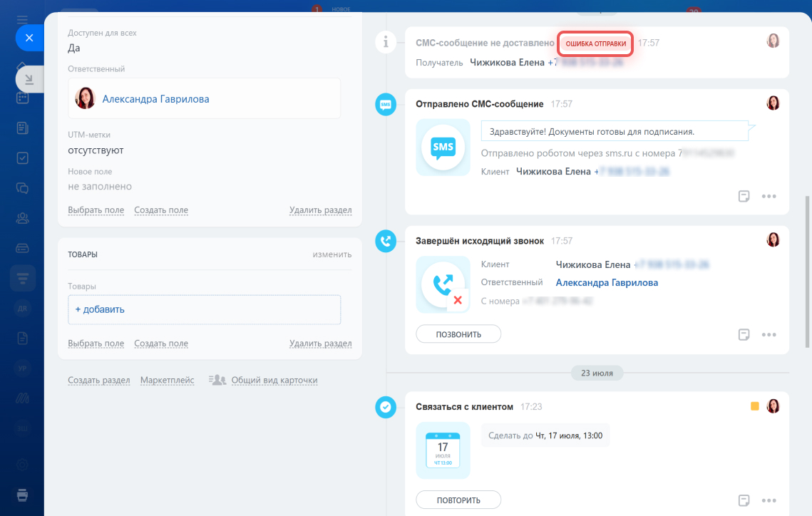
Task: Click the SMS timeline bubble icon
Action: tap(386, 104)
